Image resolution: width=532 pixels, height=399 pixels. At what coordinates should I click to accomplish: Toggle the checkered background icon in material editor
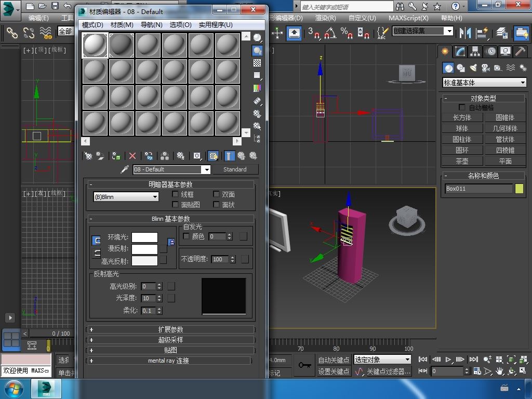pyautogui.click(x=257, y=63)
